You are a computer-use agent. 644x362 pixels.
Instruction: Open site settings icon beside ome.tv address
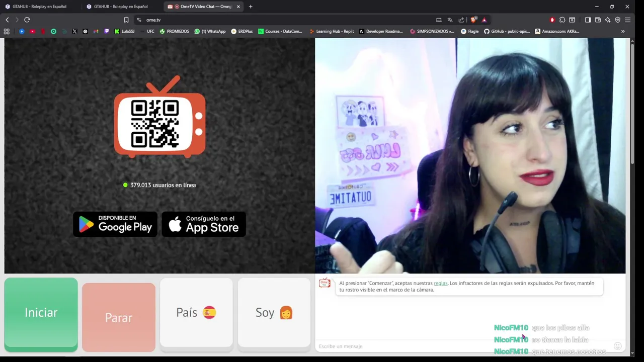pyautogui.click(x=139, y=20)
